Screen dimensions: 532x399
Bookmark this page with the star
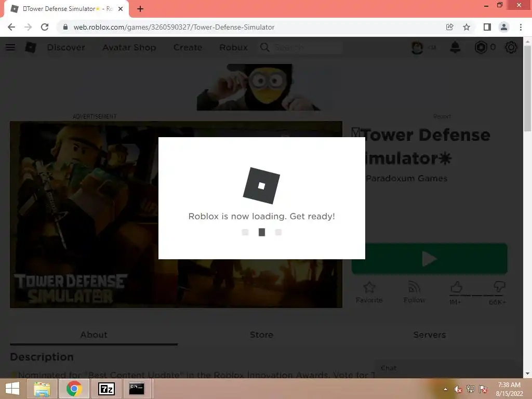[467, 27]
